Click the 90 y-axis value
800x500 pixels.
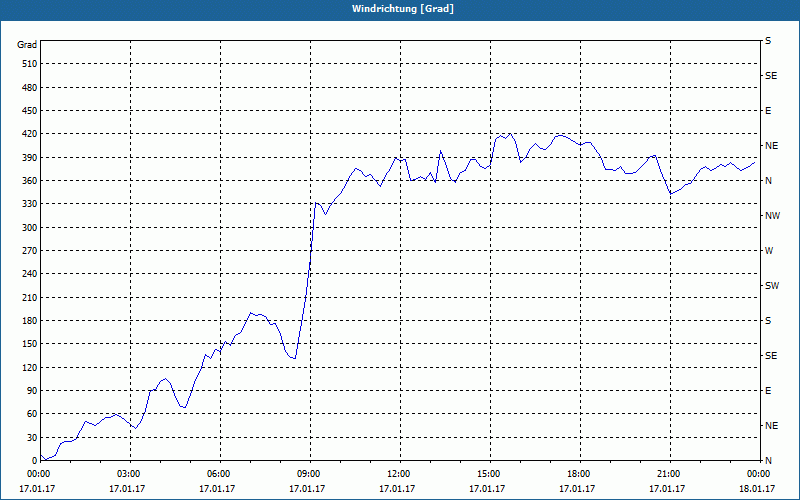point(32,391)
